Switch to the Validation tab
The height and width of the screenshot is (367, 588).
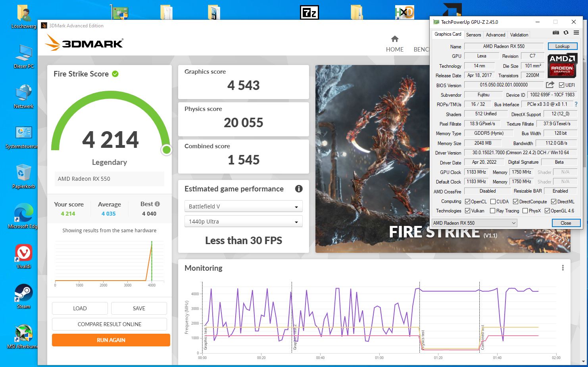pyautogui.click(x=519, y=35)
